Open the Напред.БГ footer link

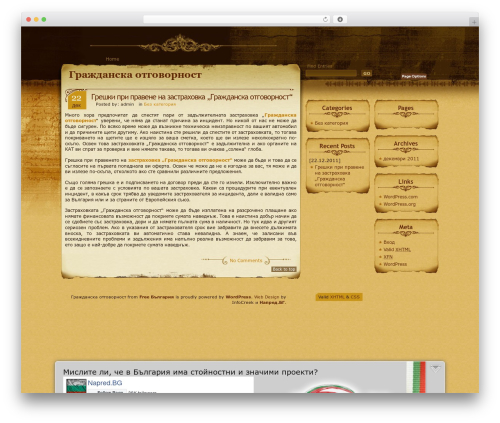[x=272, y=303]
